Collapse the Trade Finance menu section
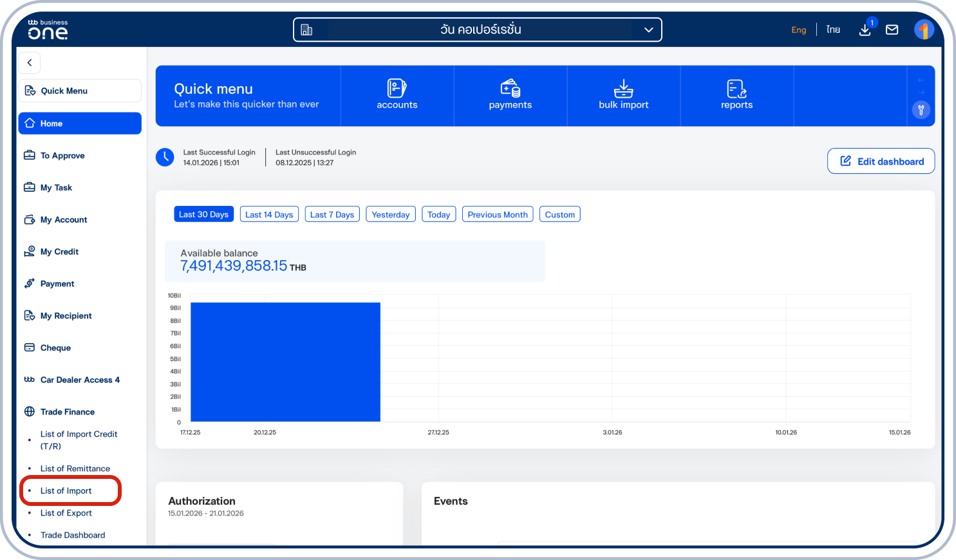 click(67, 412)
